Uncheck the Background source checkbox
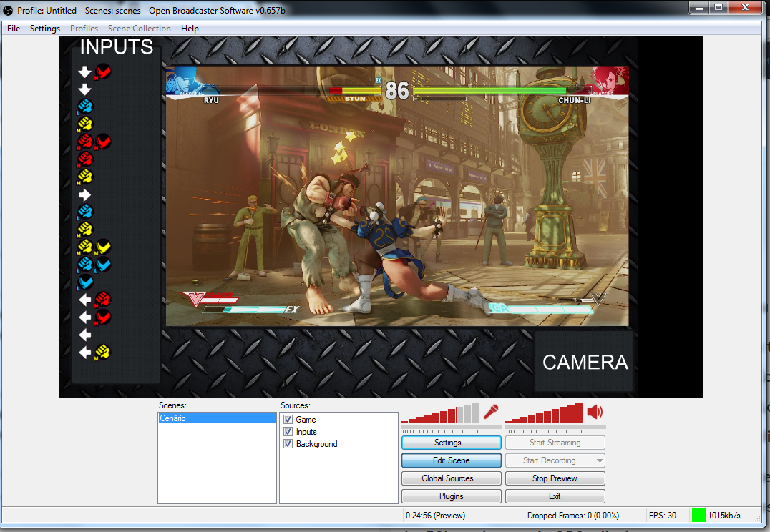 [288, 443]
